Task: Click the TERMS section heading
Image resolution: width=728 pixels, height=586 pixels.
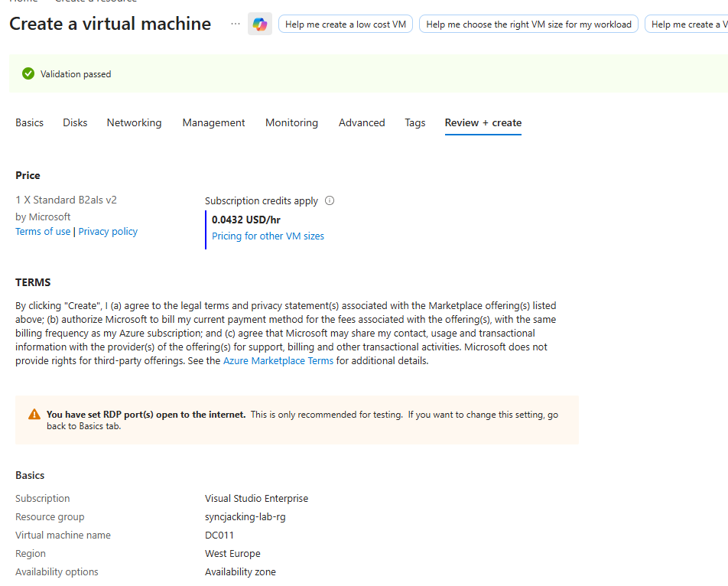Action: click(x=33, y=282)
